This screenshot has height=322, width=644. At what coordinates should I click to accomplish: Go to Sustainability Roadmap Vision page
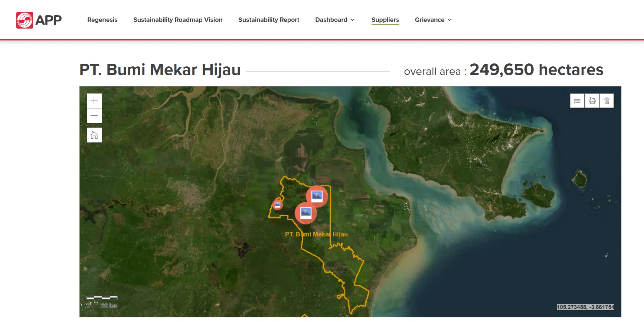click(x=178, y=20)
